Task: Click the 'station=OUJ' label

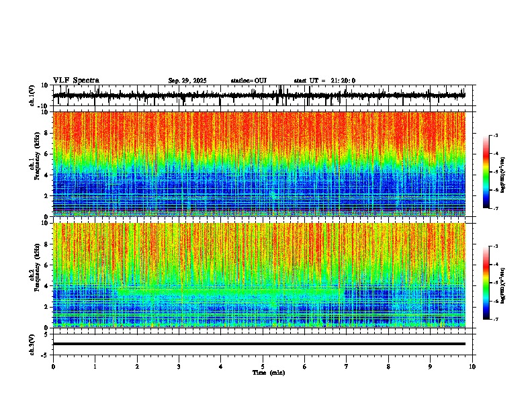Action: pos(249,81)
